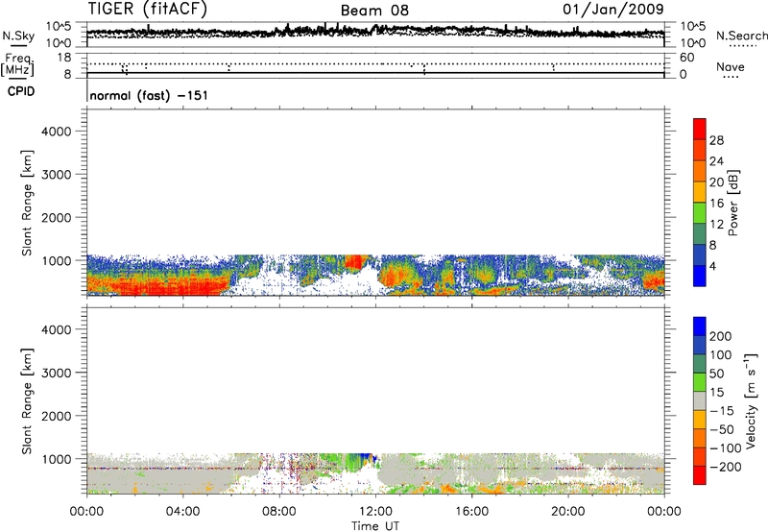Click the Velocity [m s⁻¹] colorbar title
This screenshot has height=532, width=768.
(x=751, y=400)
